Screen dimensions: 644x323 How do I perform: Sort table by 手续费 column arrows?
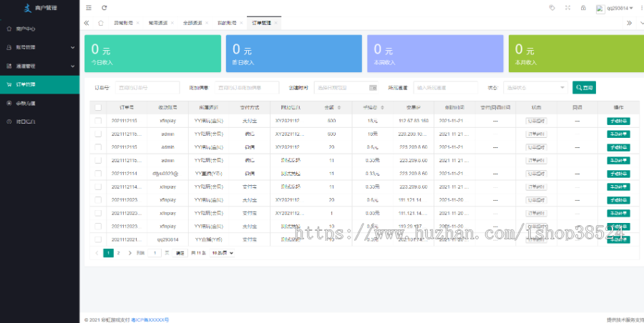[382, 107]
